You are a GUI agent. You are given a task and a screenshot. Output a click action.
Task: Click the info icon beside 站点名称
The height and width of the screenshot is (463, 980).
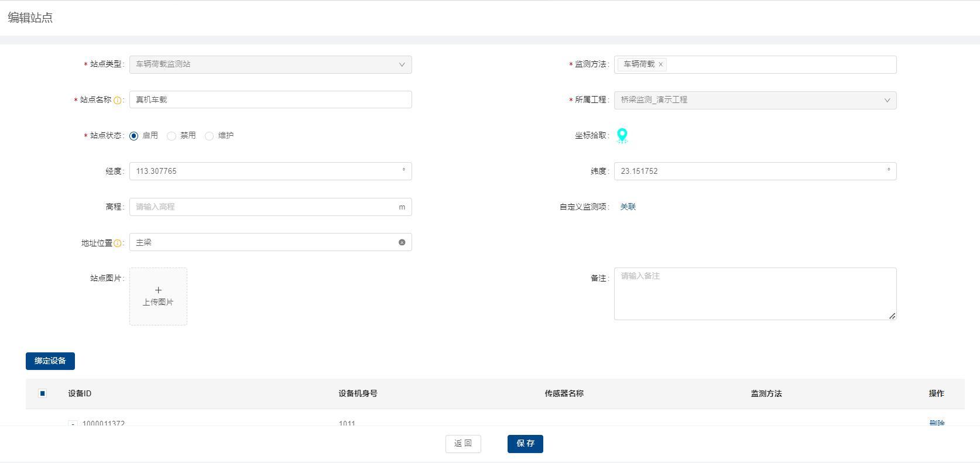coord(117,101)
